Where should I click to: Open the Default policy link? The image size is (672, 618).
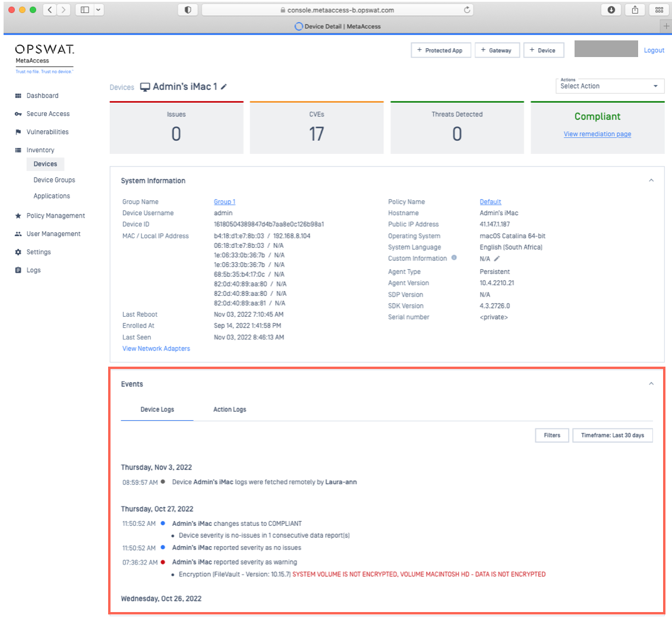coord(490,202)
